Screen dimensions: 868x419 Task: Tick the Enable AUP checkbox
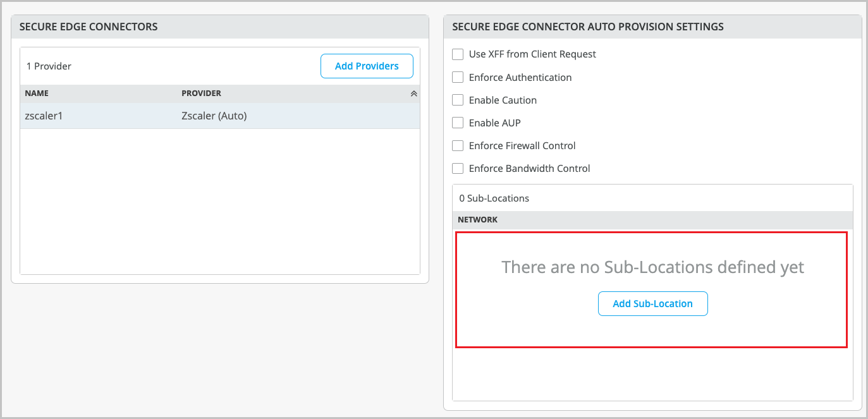(458, 123)
